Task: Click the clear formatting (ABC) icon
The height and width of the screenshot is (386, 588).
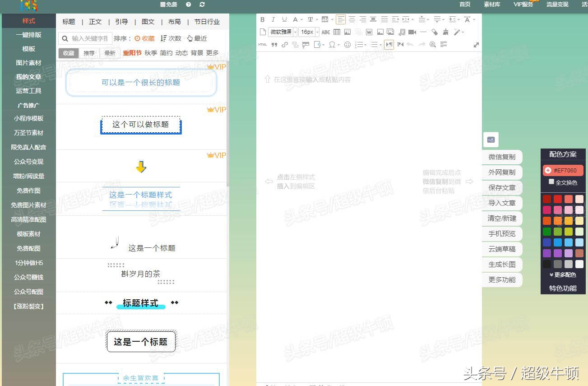Action: [x=326, y=32]
